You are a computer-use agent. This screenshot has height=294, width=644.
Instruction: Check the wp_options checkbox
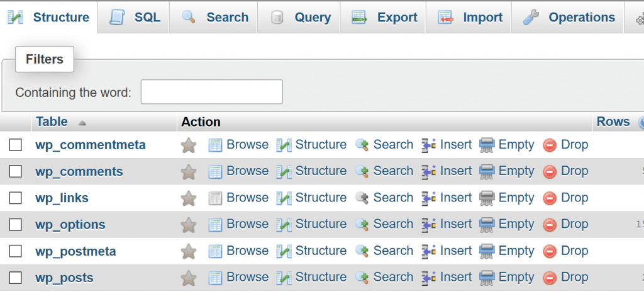click(16, 224)
